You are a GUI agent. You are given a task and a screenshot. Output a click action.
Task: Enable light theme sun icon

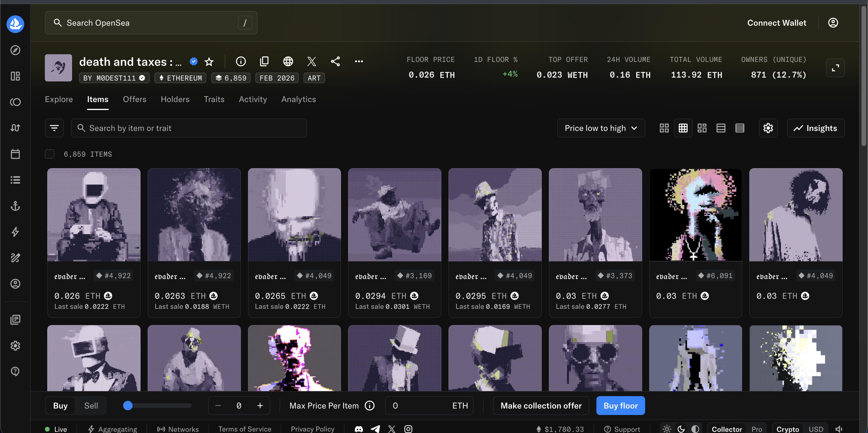667,429
